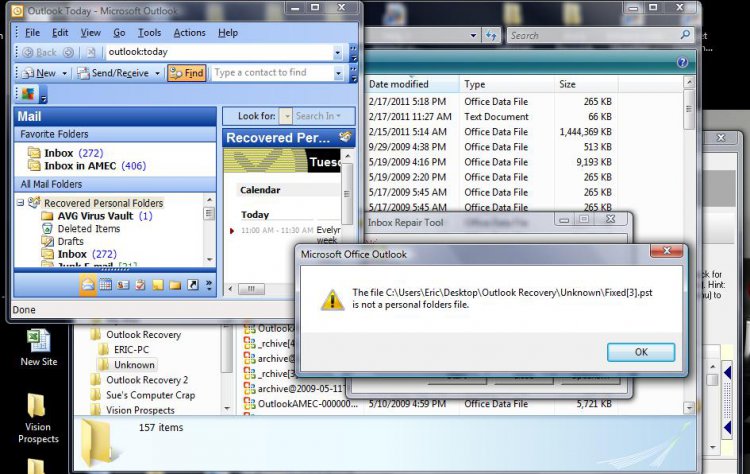Switch to Notes view icon
This screenshot has width=750, height=474.
pyautogui.click(x=157, y=285)
